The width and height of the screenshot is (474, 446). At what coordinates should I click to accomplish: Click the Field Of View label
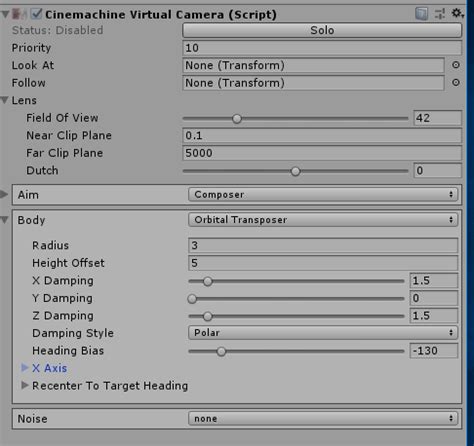(x=62, y=118)
